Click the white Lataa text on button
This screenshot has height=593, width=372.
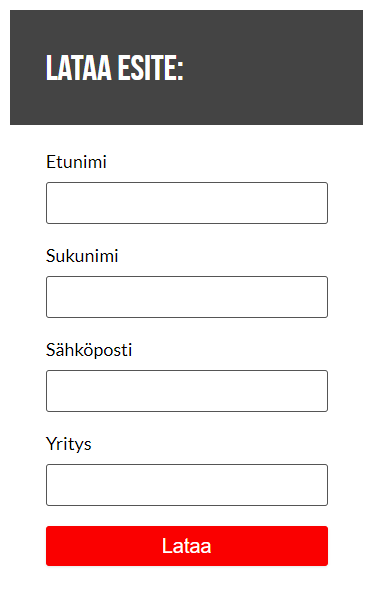(187, 546)
